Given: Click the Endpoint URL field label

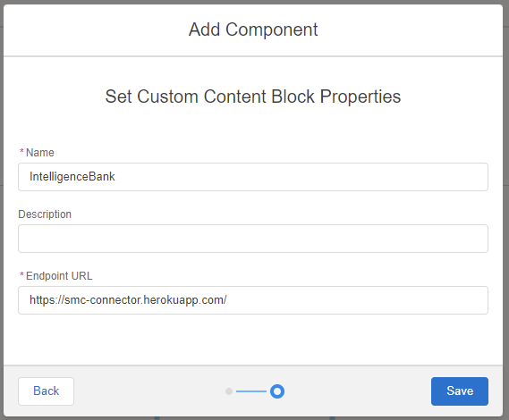Looking at the screenshot, I should pos(59,275).
